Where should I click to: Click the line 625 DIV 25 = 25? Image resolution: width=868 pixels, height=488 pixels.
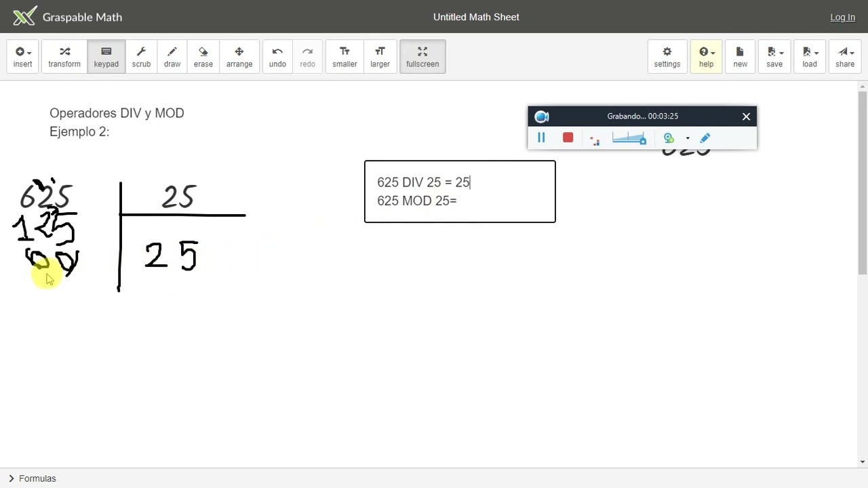coord(424,182)
